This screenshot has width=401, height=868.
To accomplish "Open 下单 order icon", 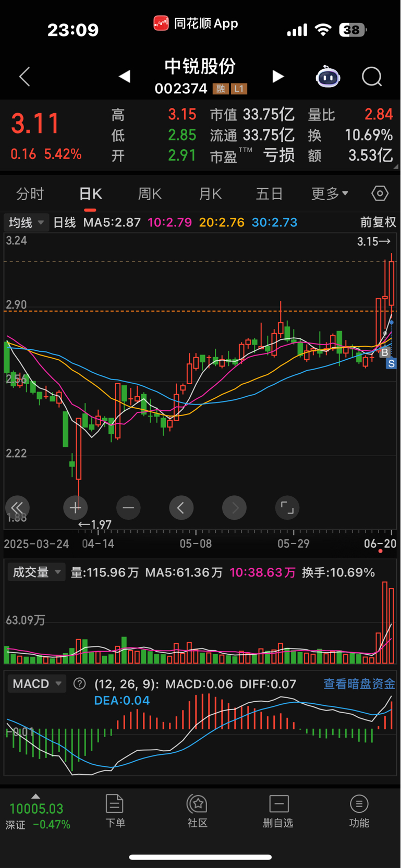I will tap(115, 811).
